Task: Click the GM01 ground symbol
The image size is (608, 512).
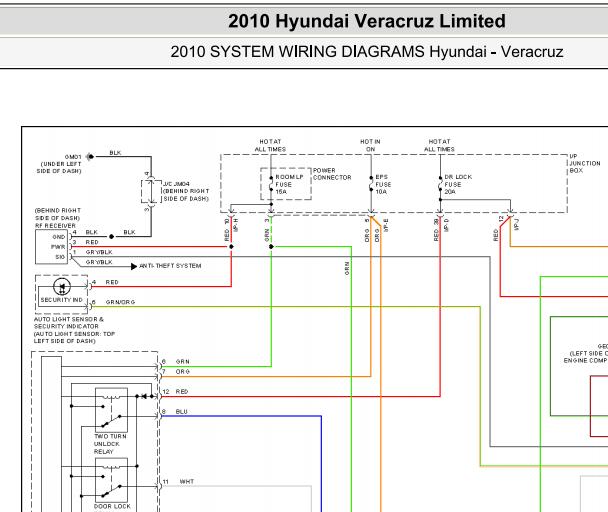Action: coord(90,157)
